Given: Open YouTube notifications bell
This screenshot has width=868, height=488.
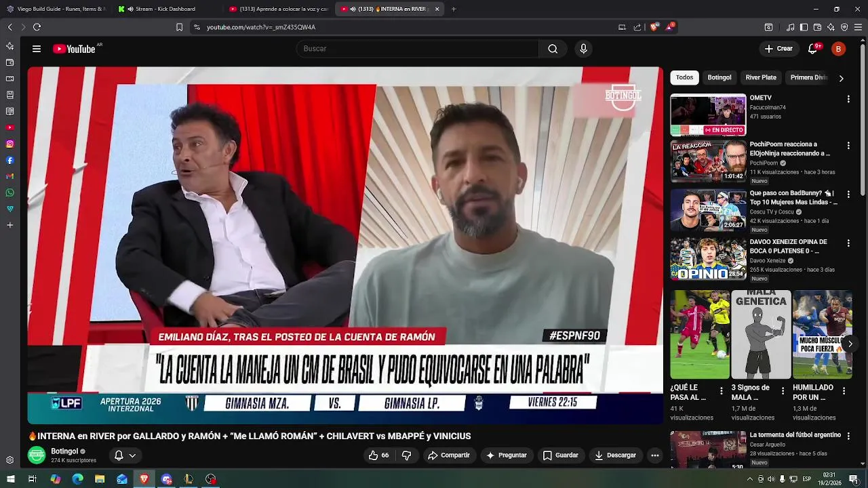Looking at the screenshot, I should pyautogui.click(x=813, y=49).
